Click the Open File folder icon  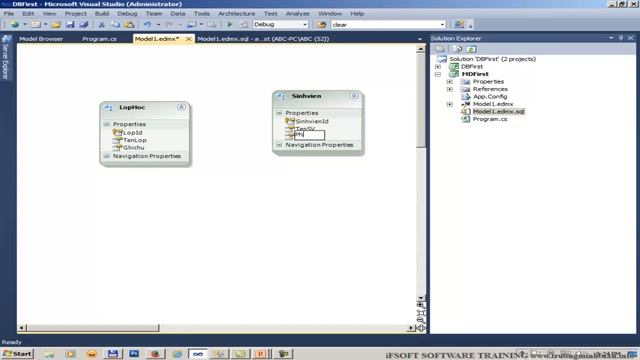pyautogui.click(x=56, y=24)
